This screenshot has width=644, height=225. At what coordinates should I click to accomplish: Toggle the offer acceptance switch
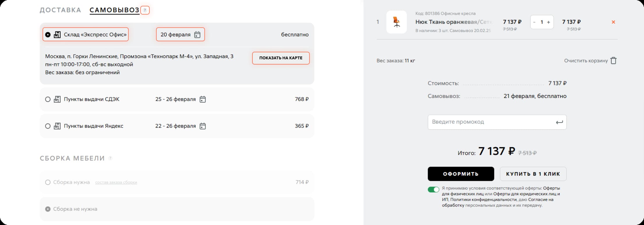433,190
